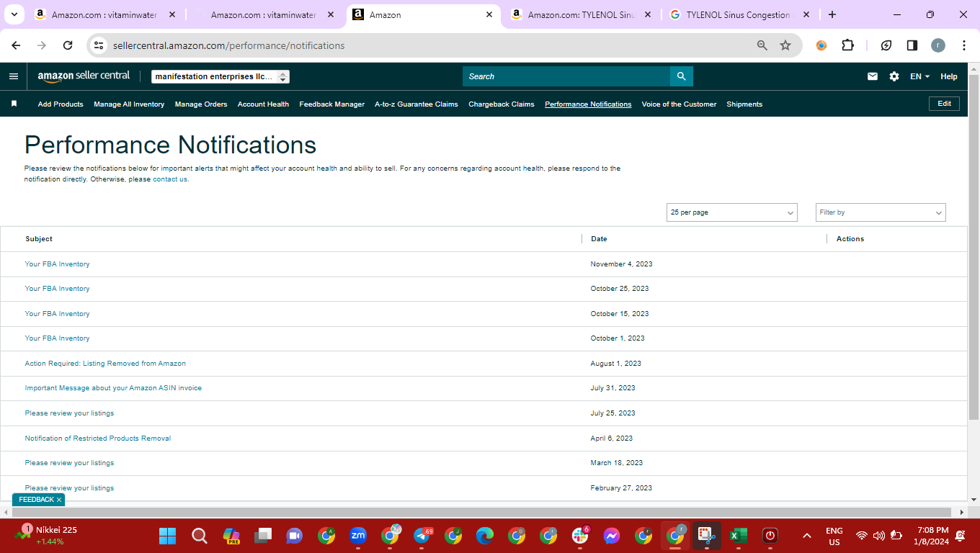
Task: Open 'Important Message about your Amazon ASIN invoice'
Action: coord(113,388)
